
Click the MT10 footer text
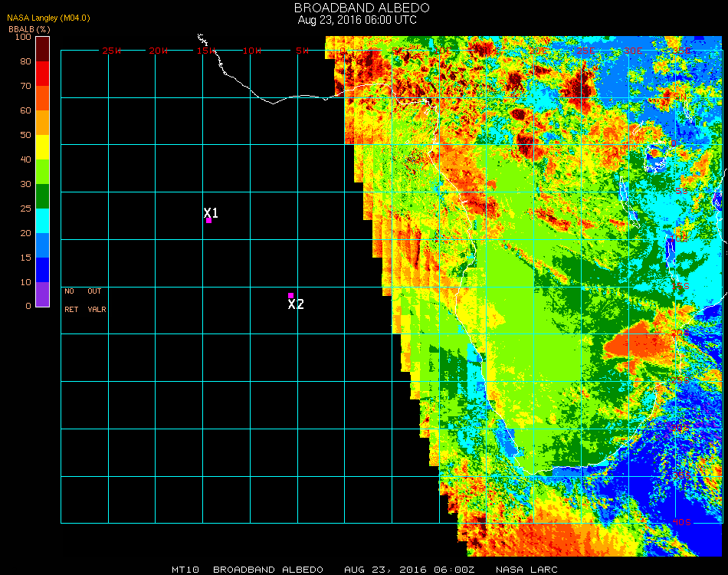184,570
